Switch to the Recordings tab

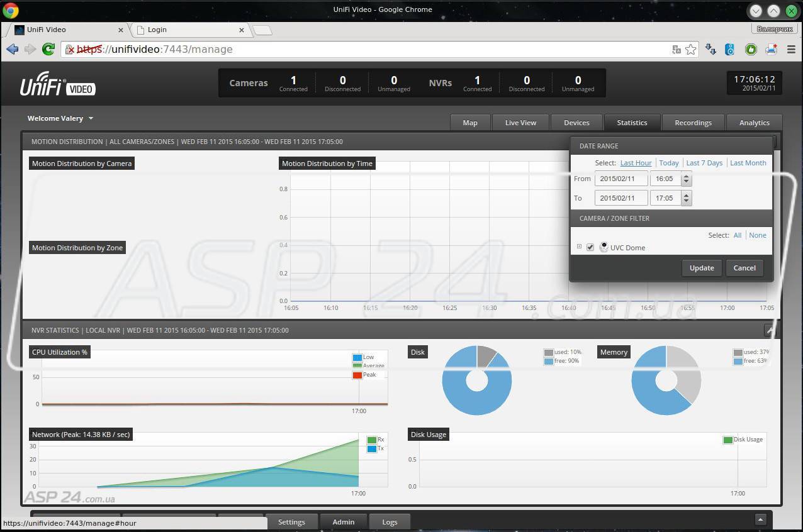coord(693,123)
